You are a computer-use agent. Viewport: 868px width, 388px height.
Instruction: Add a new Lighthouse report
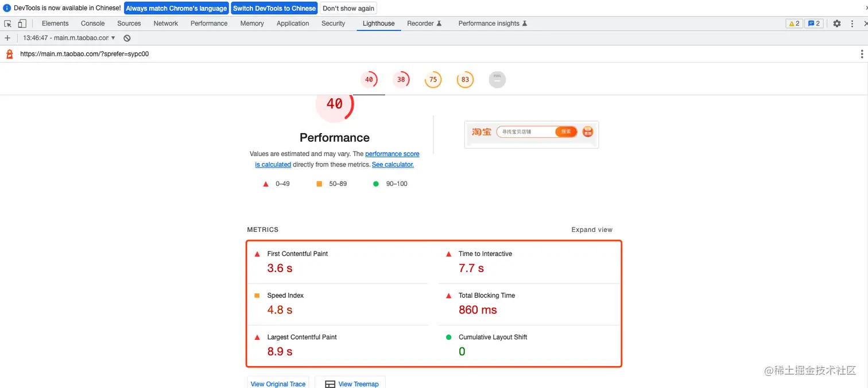[7, 38]
